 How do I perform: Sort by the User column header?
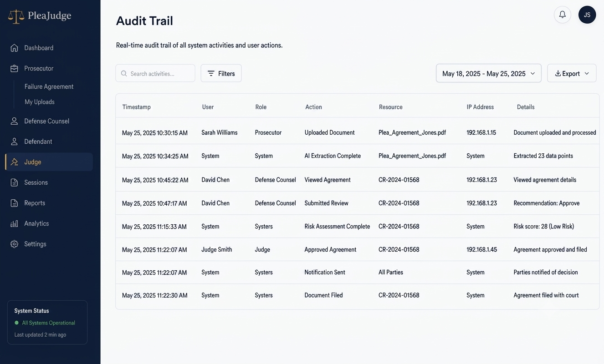[208, 107]
